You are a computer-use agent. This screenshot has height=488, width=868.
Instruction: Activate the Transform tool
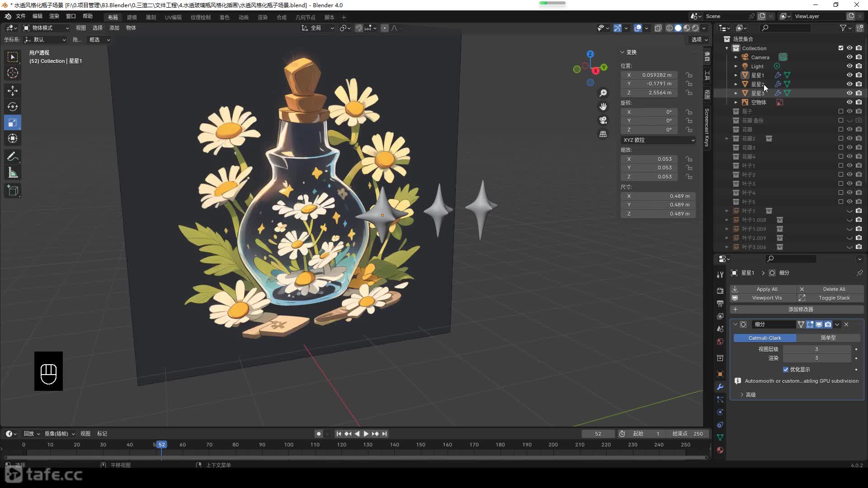(x=13, y=138)
